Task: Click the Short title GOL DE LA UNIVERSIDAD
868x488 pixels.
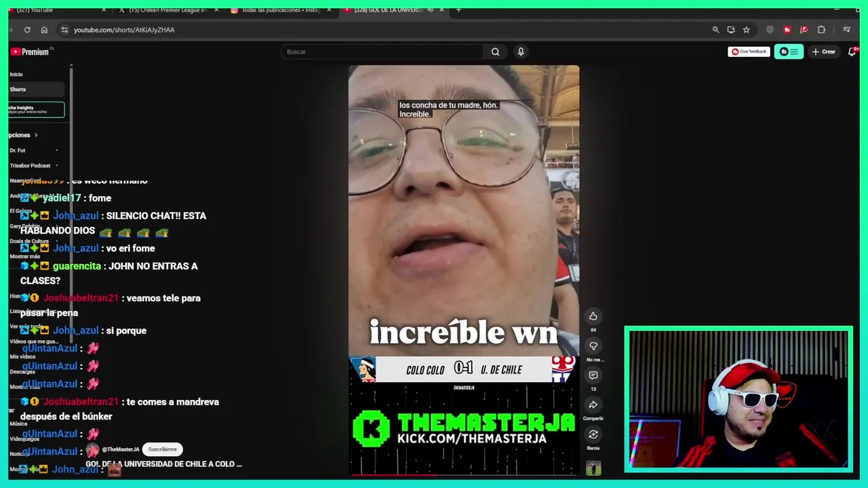Action: (x=163, y=464)
